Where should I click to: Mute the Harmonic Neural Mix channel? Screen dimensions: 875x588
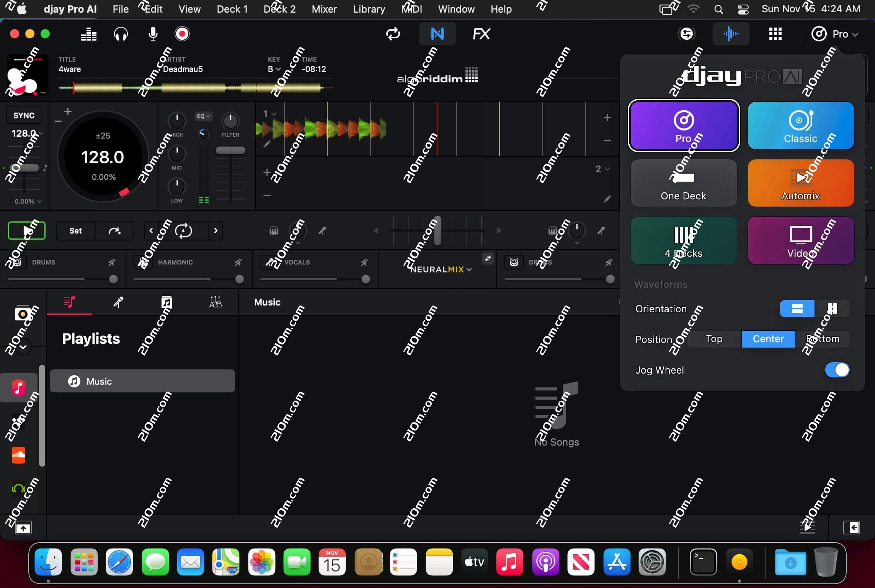(238, 262)
